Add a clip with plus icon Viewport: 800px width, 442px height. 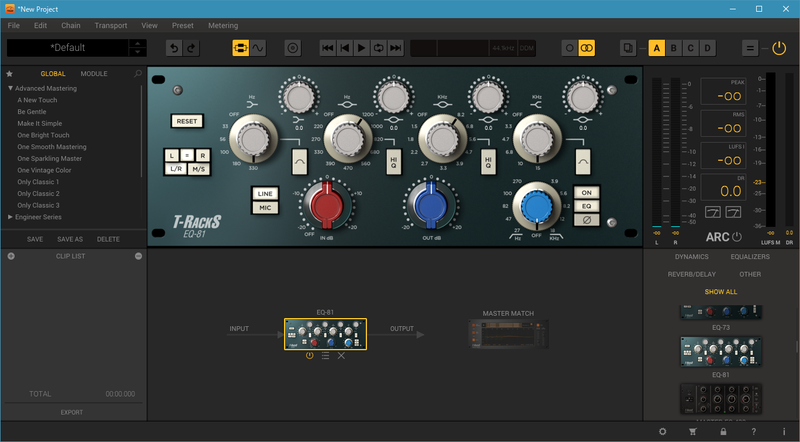(11, 256)
